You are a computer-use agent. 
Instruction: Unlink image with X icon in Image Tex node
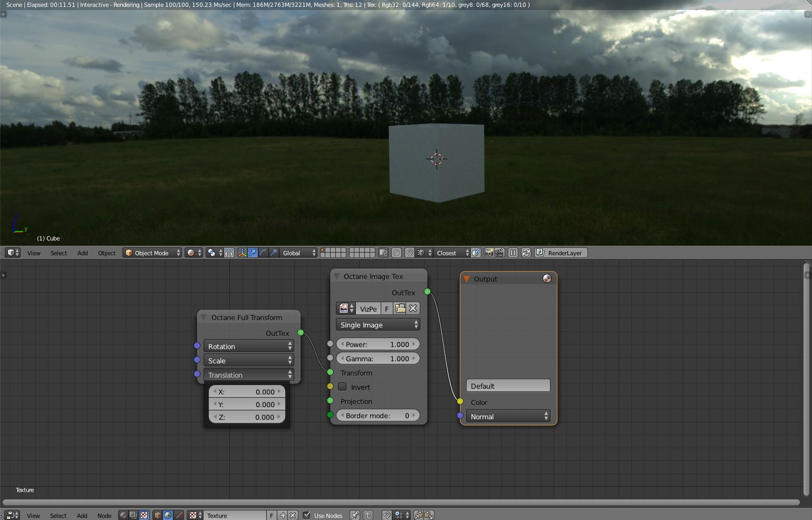click(x=413, y=309)
